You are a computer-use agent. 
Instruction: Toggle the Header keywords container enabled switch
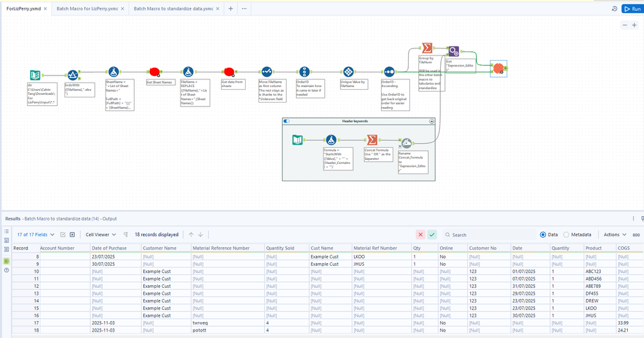(287, 121)
